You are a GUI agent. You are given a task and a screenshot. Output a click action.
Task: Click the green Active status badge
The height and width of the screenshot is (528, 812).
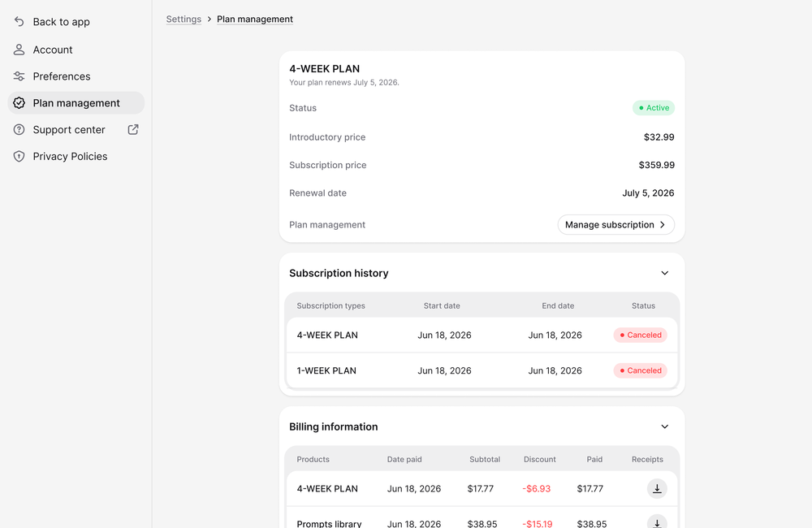654,108
